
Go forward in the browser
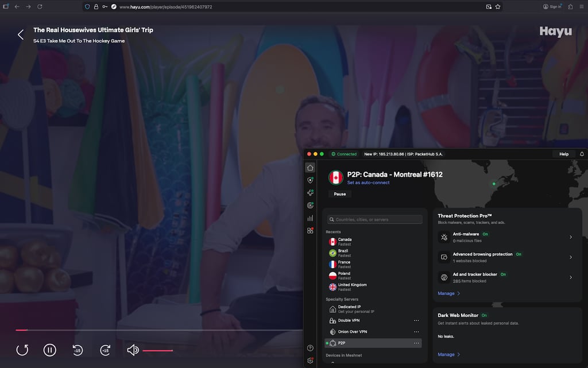click(28, 7)
